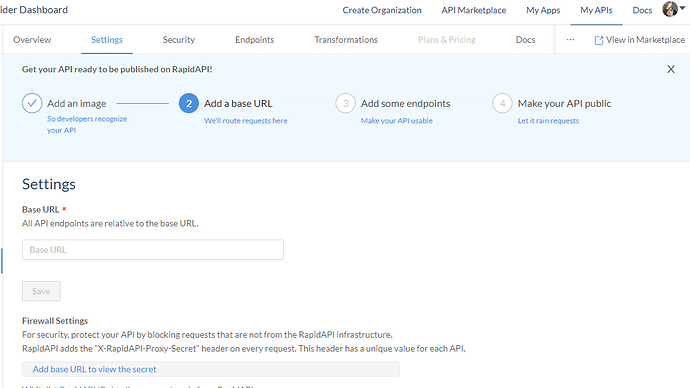Click We'll route requests here link

(x=246, y=121)
